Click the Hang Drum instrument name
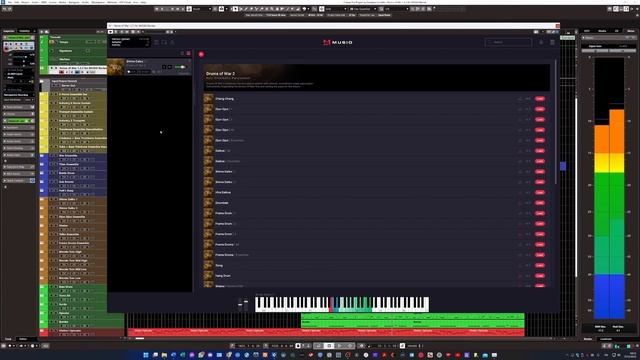Viewport: 640px width, 360px height. pos(223,276)
